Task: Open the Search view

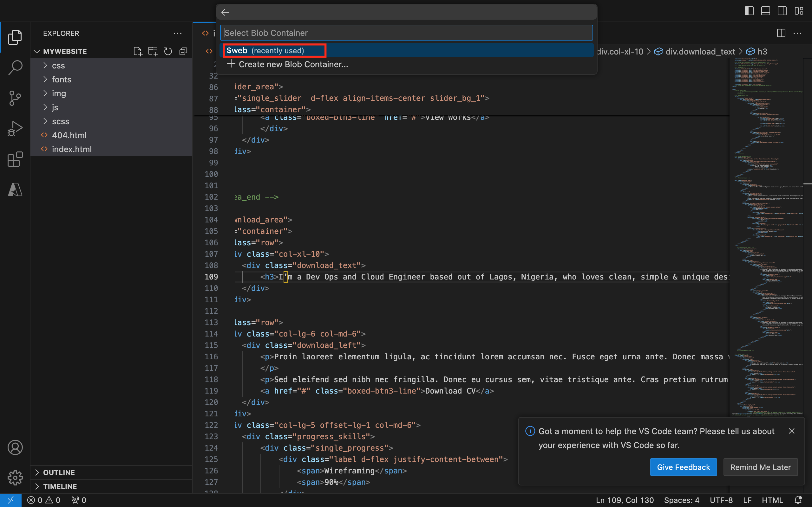Action: [15, 67]
